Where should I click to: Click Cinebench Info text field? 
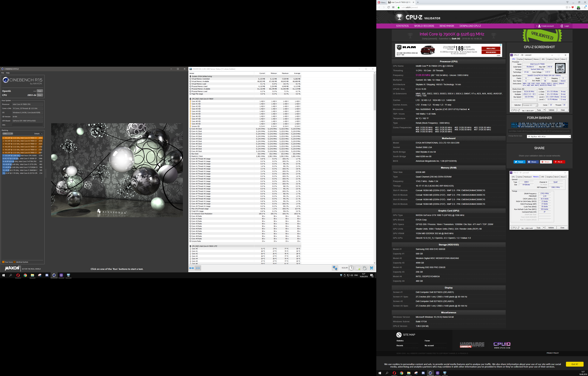coord(28,125)
